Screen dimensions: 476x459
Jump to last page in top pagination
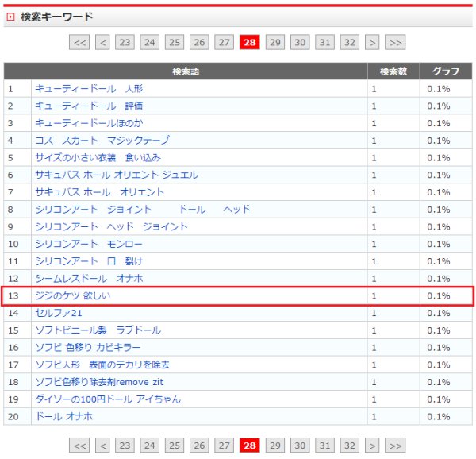tap(395, 42)
